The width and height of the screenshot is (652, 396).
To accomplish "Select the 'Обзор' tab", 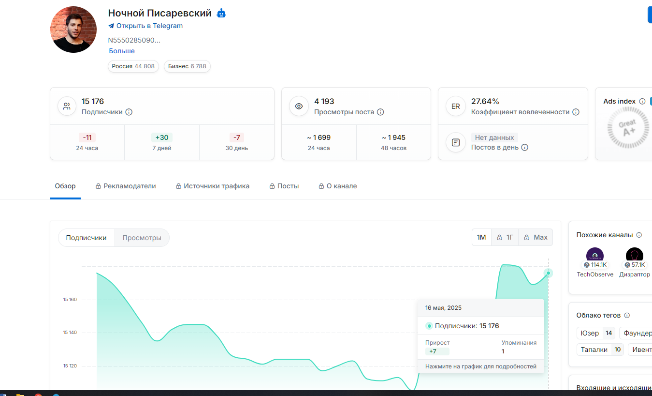I will coord(65,186).
